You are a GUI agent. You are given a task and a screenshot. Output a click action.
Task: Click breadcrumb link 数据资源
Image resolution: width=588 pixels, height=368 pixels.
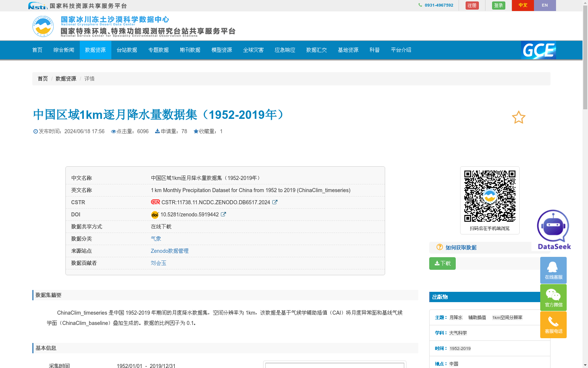click(66, 79)
